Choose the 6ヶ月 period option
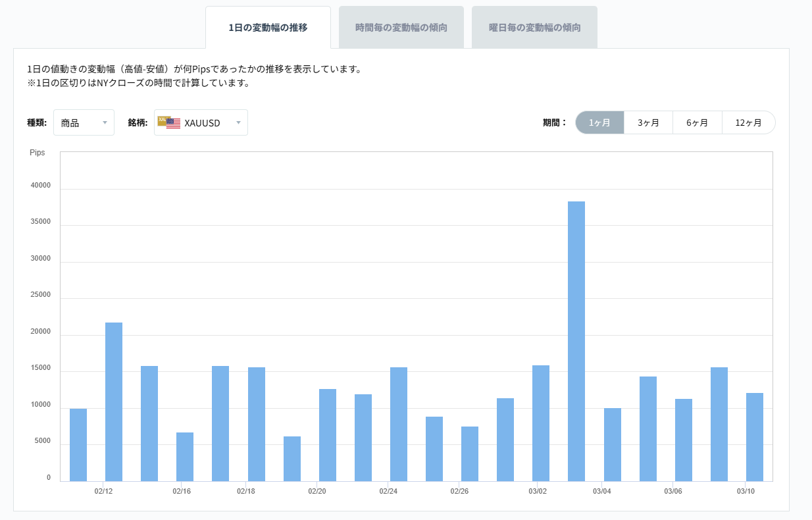This screenshot has height=520, width=812. (x=698, y=122)
